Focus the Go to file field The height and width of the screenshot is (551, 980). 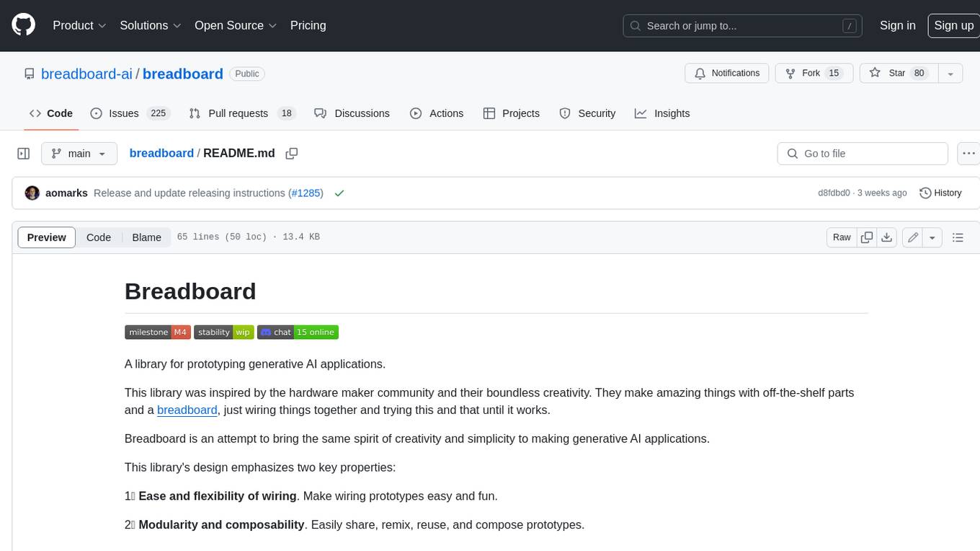(863, 154)
